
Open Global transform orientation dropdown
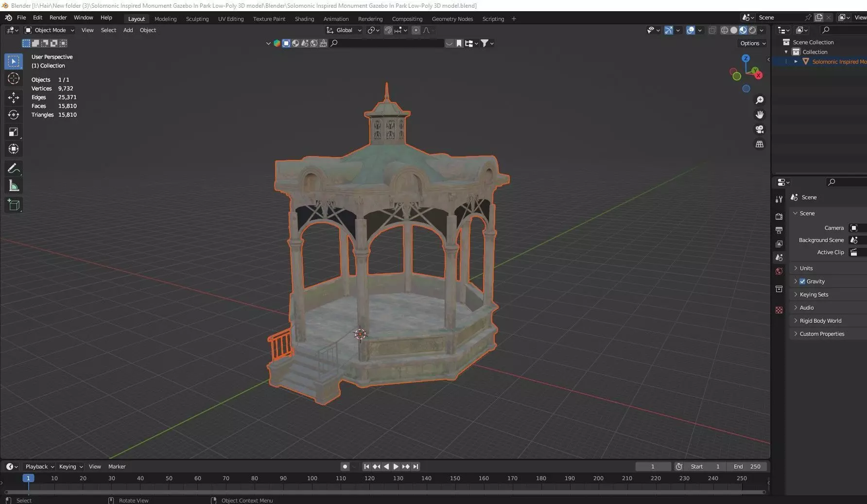[x=344, y=30]
